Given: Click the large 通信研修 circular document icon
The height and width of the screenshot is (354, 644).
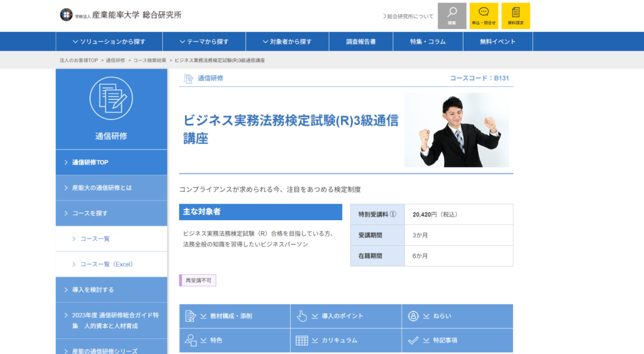Looking at the screenshot, I should click(111, 99).
